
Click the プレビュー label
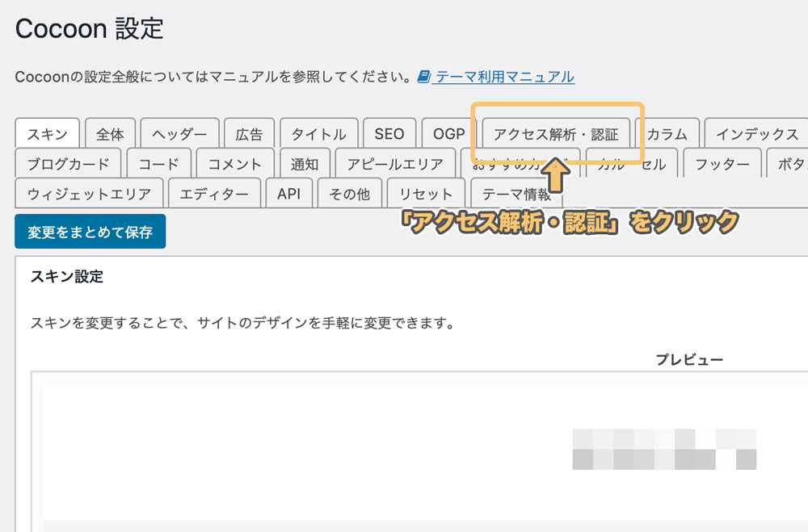[x=689, y=359]
